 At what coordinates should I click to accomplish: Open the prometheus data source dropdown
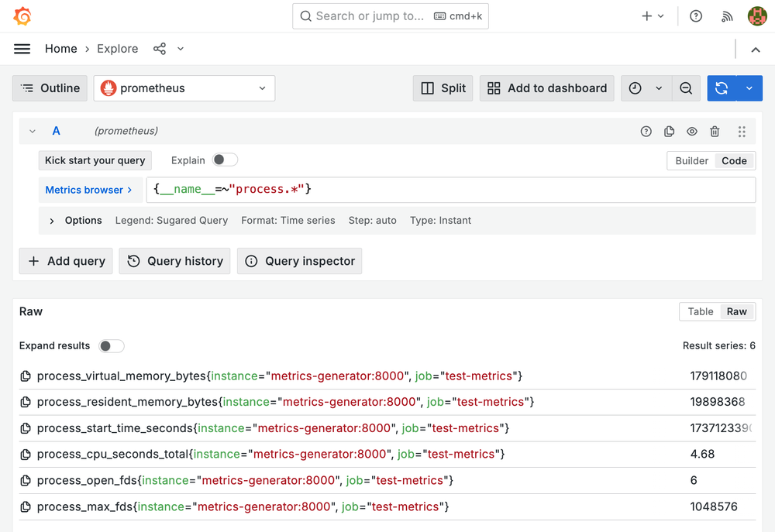click(x=184, y=88)
